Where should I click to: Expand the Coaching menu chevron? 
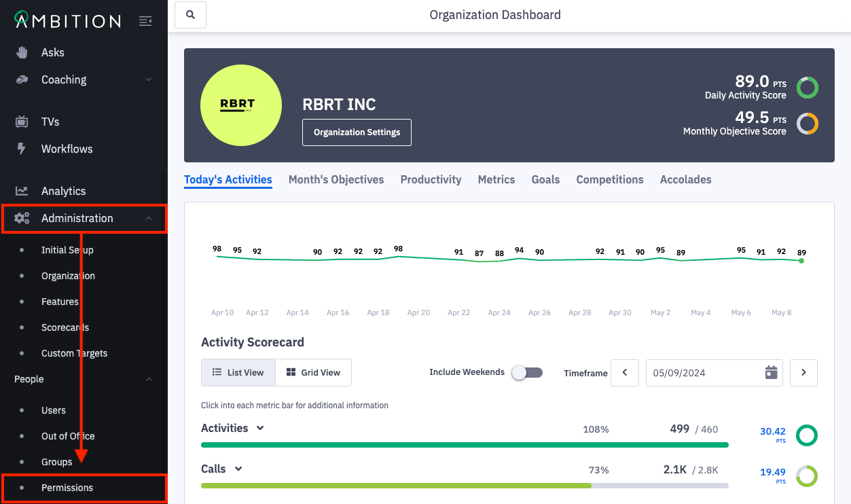(149, 79)
